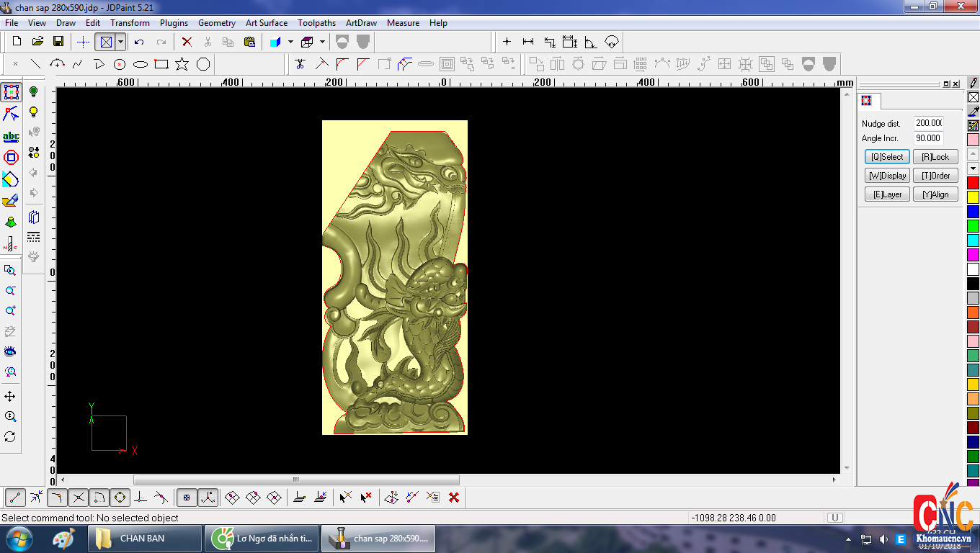Image resolution: width=980 pixels, height=553 pixels.
Task: Click the Undo arrow icon
Action: [x=139, y=42]
